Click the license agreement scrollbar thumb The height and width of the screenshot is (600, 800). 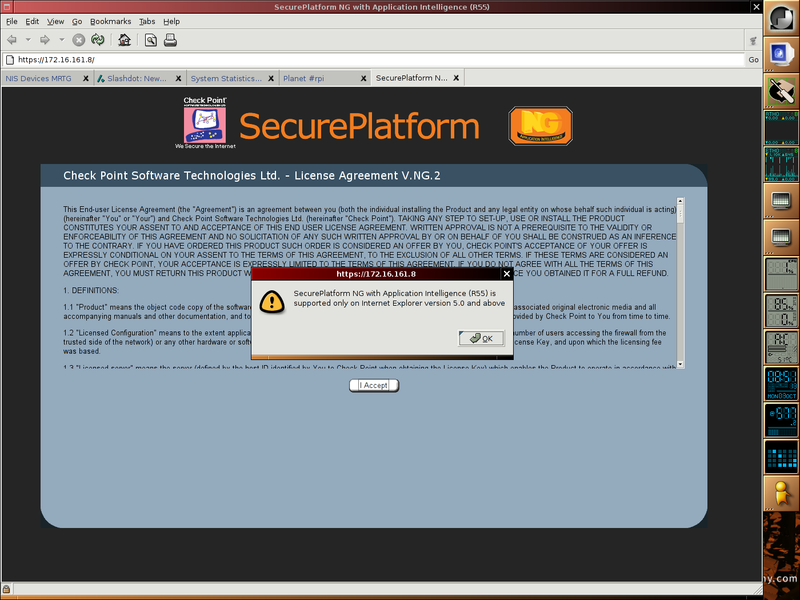click(680, 213)
